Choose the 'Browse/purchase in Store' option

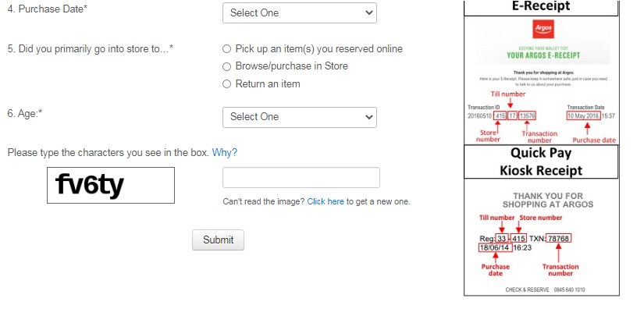227,66
